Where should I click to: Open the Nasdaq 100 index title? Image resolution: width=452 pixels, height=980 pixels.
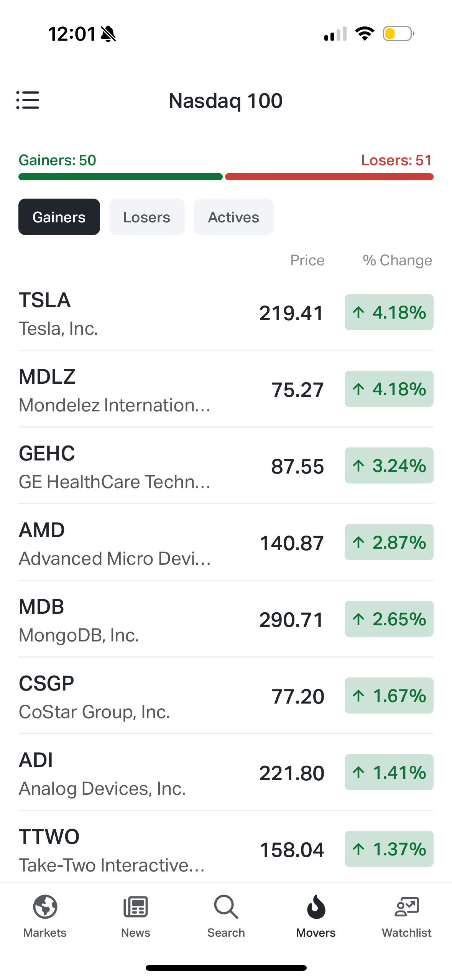click(x=225, y=101)
